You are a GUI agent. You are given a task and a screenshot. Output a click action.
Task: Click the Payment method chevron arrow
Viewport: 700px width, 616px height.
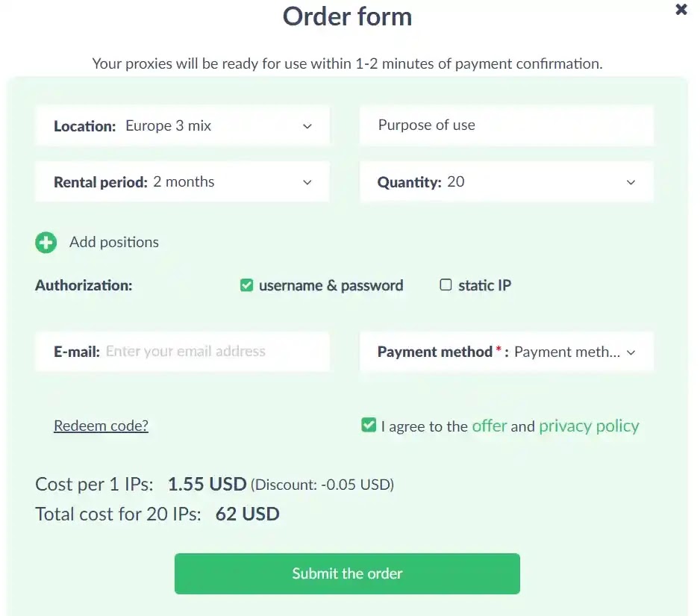(631, 352)
